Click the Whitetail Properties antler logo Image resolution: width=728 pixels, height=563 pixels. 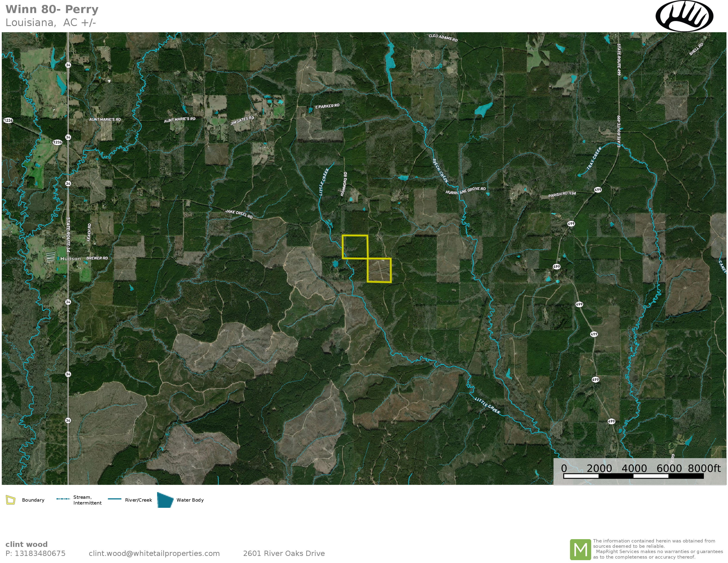684,16
